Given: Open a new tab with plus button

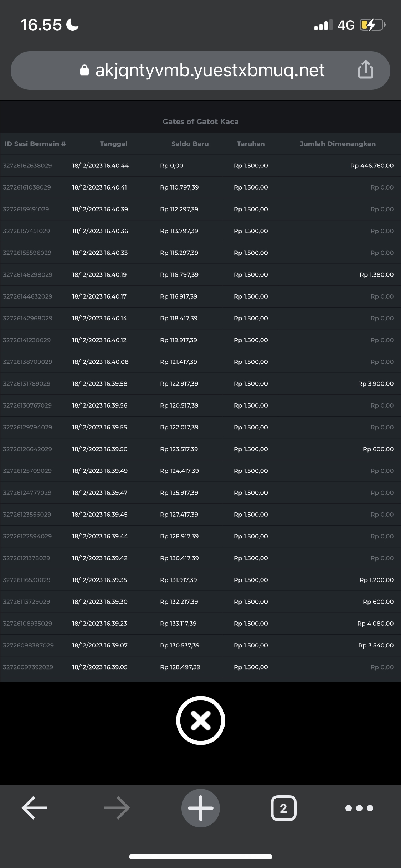Looking at the screenshot, I should click(x=200, y=808).
